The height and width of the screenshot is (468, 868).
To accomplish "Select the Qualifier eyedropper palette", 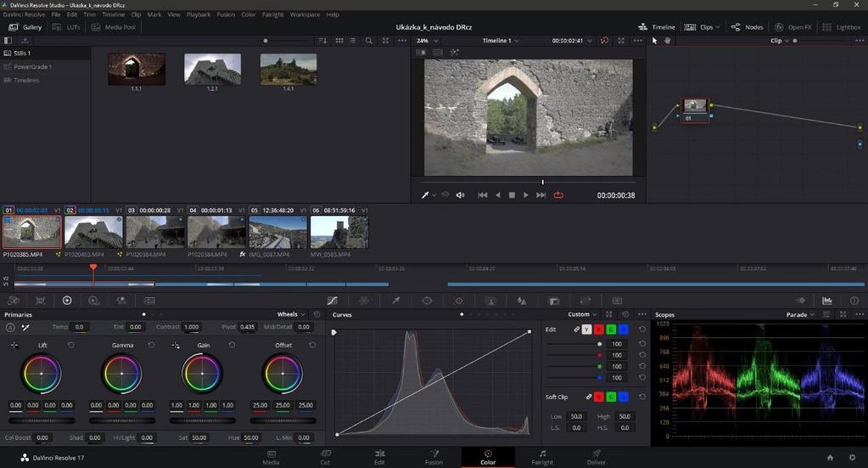I will (x=395, y=301).
